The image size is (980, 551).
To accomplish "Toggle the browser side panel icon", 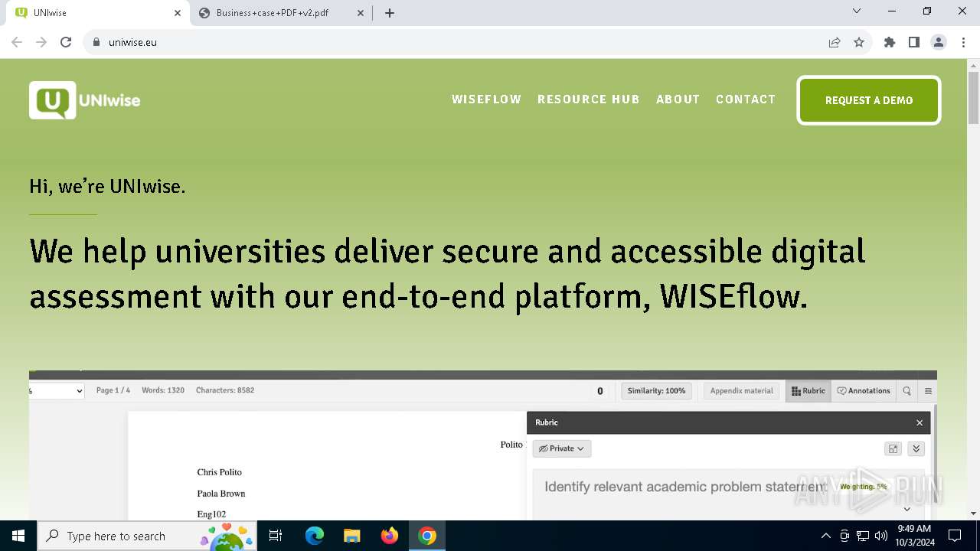I will (914, 42).
